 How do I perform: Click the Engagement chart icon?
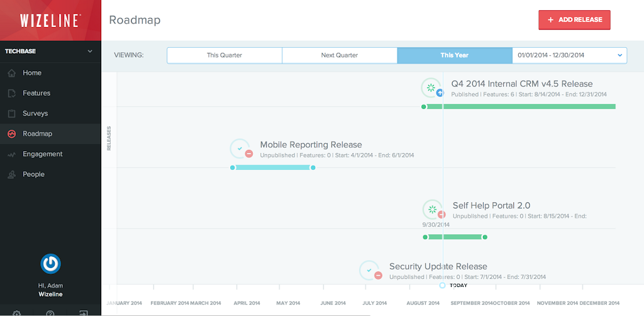[11, 154]
